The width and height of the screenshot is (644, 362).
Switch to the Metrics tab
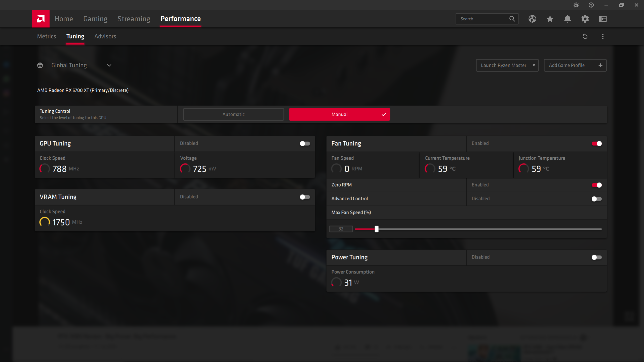pos(46,36)
